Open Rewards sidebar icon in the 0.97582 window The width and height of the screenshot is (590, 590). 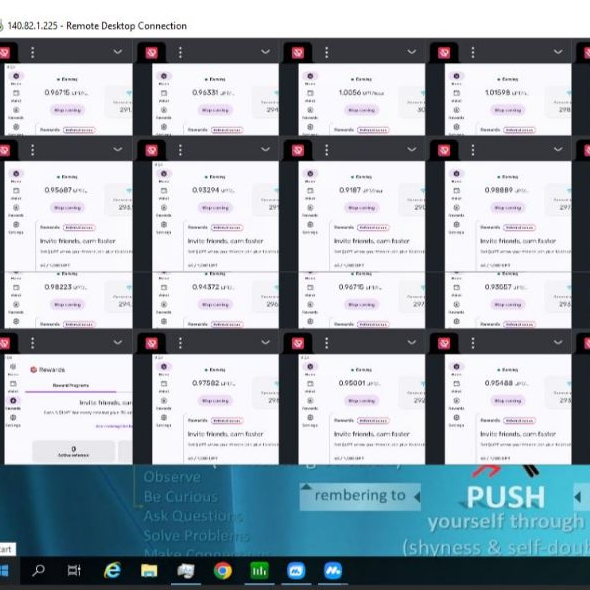(164, 401)
